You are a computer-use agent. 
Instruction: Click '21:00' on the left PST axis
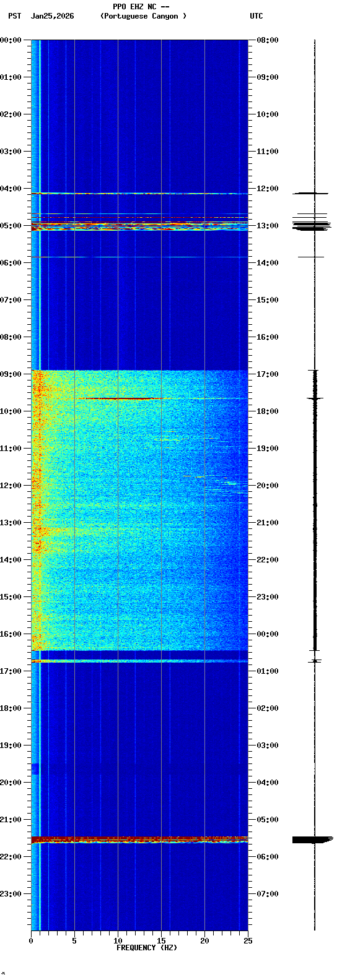point(11,820)
